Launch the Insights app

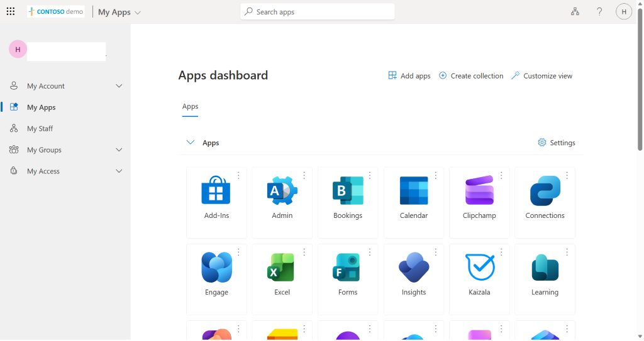pos(414,279)
